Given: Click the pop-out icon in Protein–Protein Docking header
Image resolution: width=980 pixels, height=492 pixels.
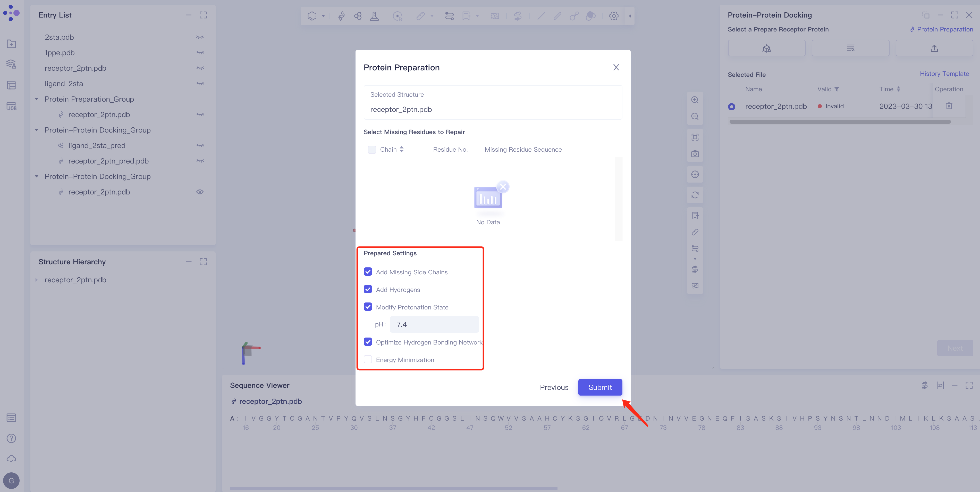Looking at the screenshot, I should point(926,15).
